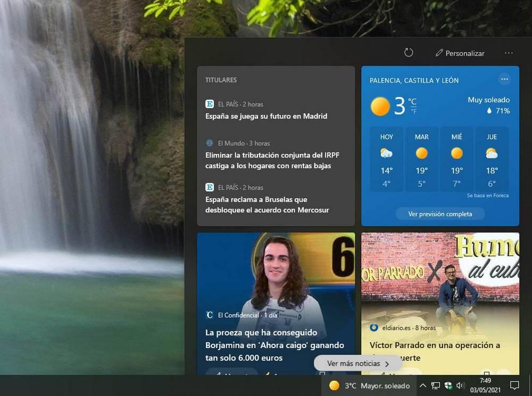Viewport: 532px width, 396px height.
Task: Open the weather card's three-dot menu
Action: point(504,79)
